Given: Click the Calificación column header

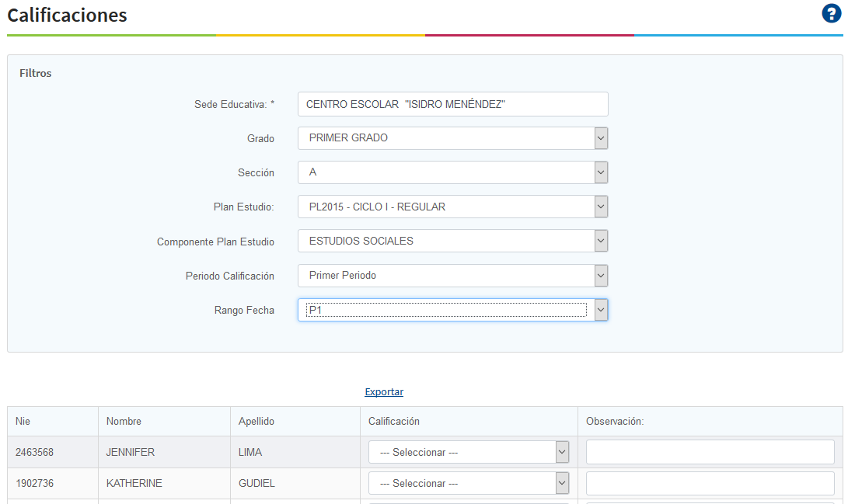Looking at the screenshot, I should [393, 422].
